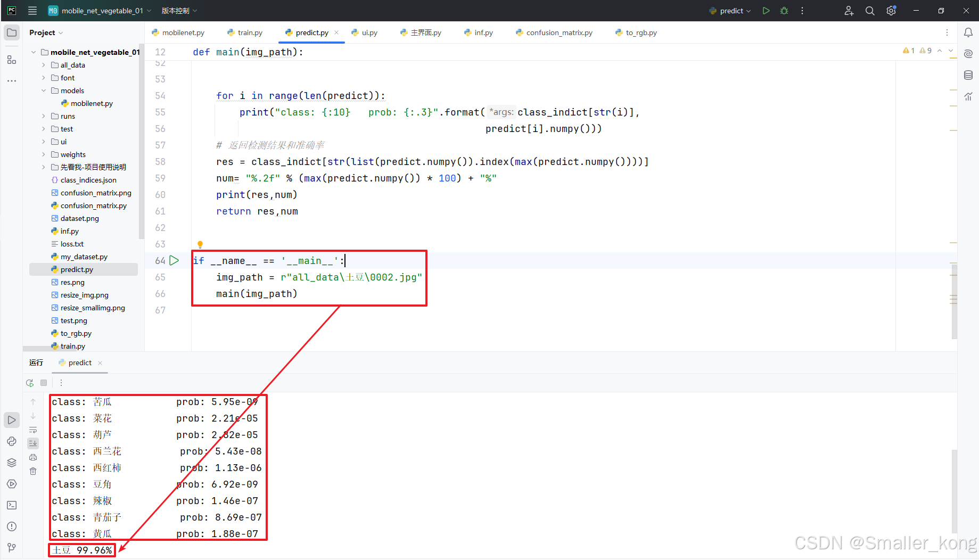Open the Services tool window

(11, 484)
